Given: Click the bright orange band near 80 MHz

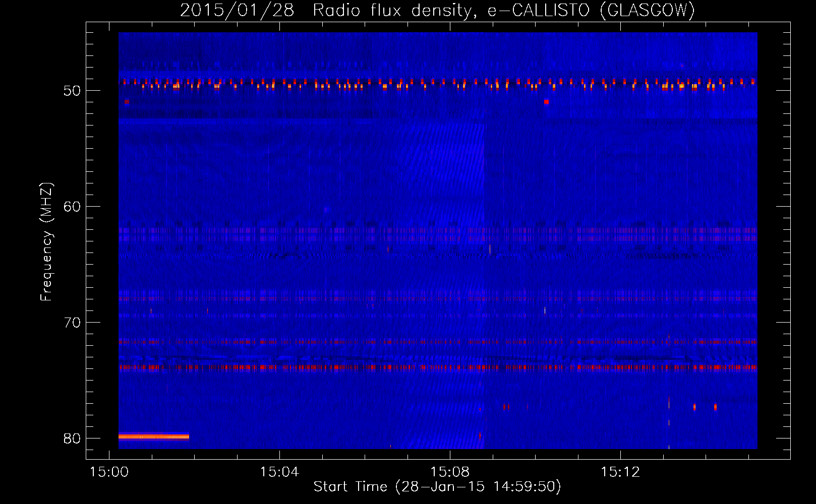Looking at the screenshot, I should point(154,436).
